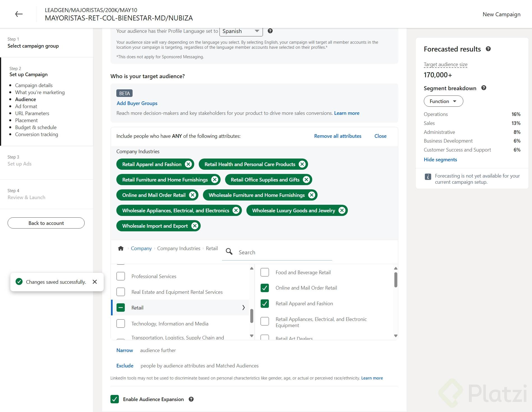Click the home breadcrumb icon
Image resolution: width=532 pixels, height=412 pixels.
(x=121, y=248)
